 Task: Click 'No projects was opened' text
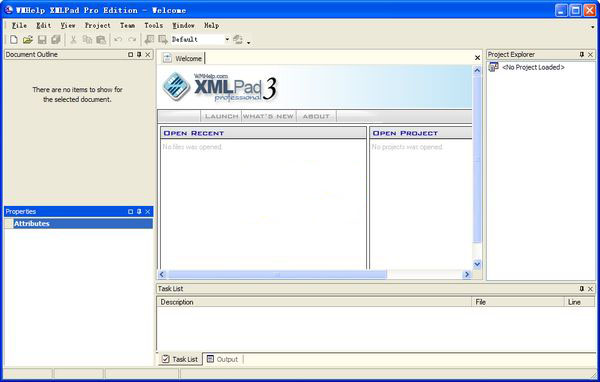[407, 147]
